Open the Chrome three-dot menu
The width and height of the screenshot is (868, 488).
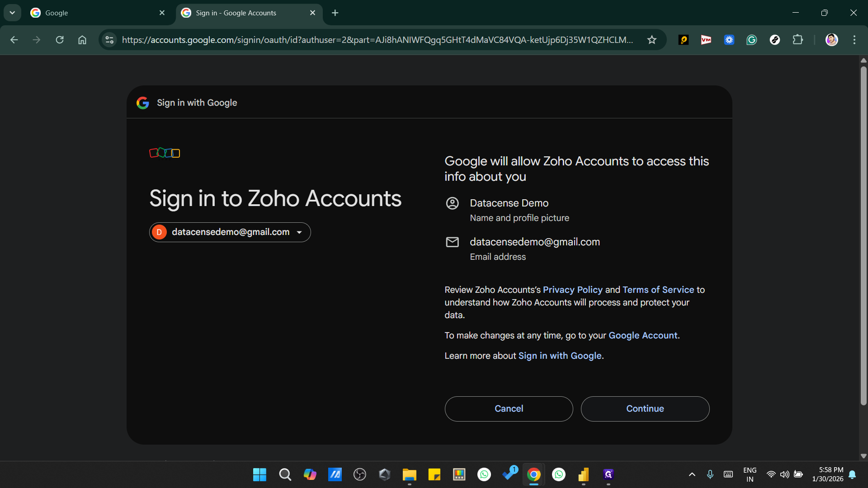(x=854, y=40)
